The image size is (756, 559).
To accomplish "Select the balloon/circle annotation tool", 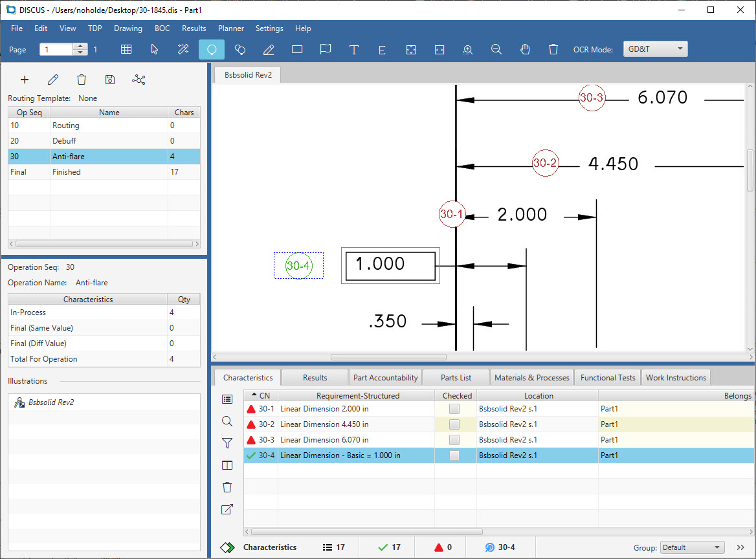I will [x=212, y=49].
